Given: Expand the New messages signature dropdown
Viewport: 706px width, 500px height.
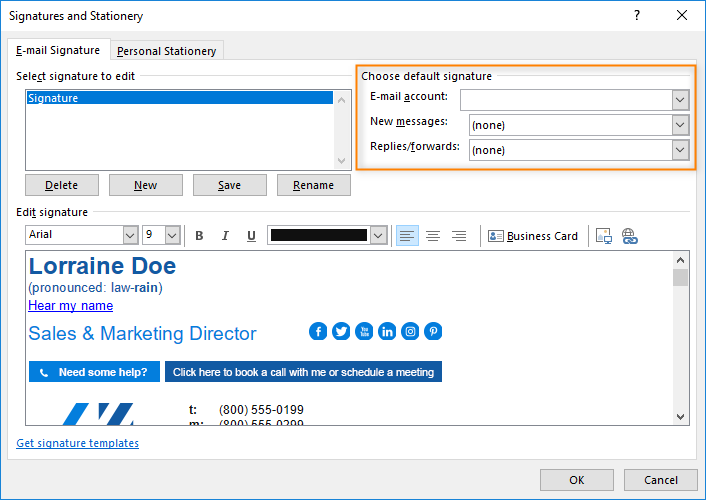Looking at the screenshot, I should click(x=680, y=125).
